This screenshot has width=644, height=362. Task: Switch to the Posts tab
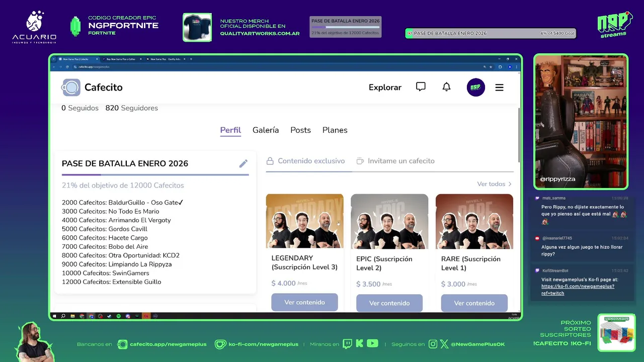(300, 130)
